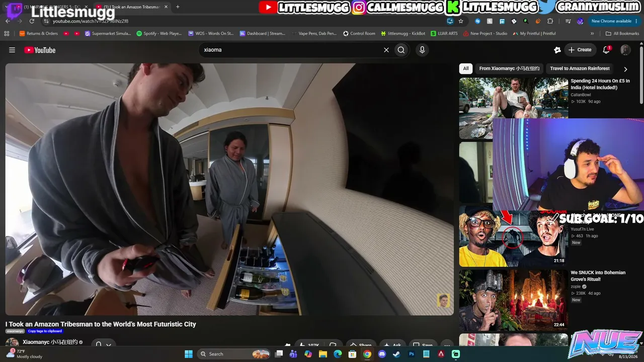This screenshot has height=362, width=644.
Task: Reload the page in Chrome
Action: point(32,21)
